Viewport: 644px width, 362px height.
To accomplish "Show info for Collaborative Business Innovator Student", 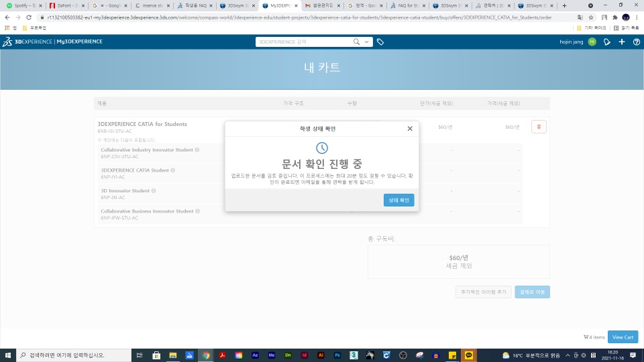I will [197, 211].
